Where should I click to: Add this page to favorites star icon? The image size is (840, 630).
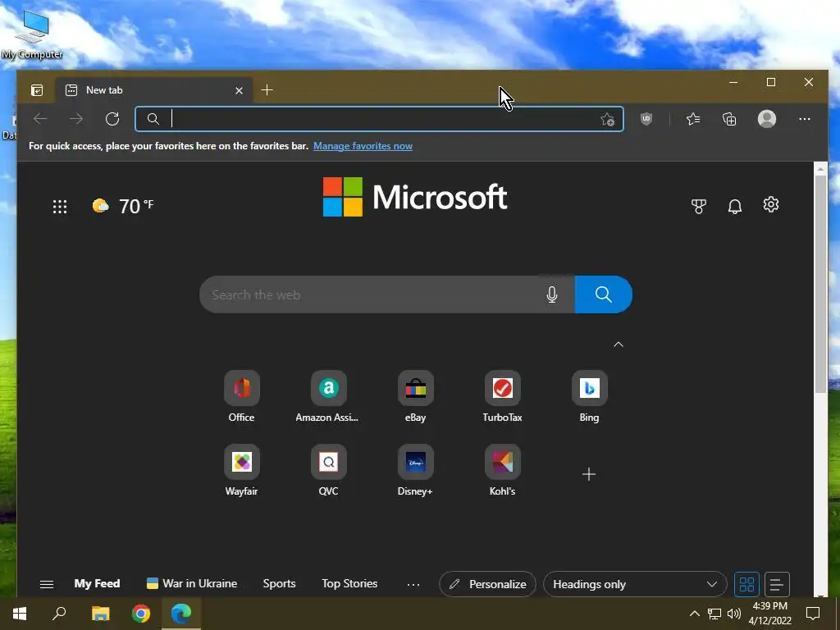coord(607,119)
